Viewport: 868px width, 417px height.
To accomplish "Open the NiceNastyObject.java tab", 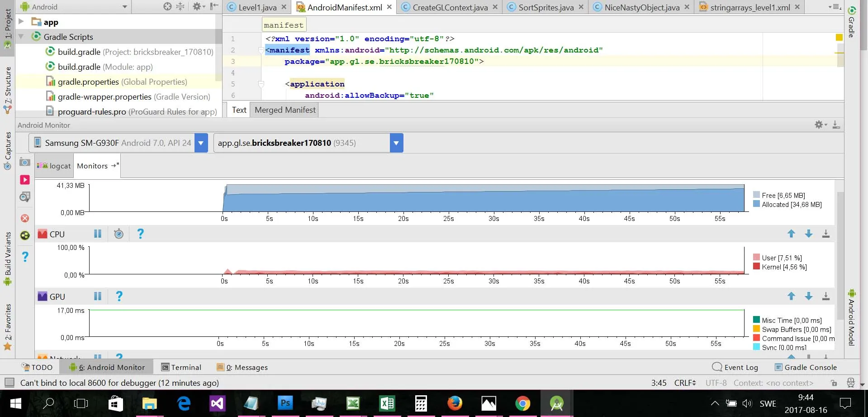I will pyautogui.click(x=641, y=7).
